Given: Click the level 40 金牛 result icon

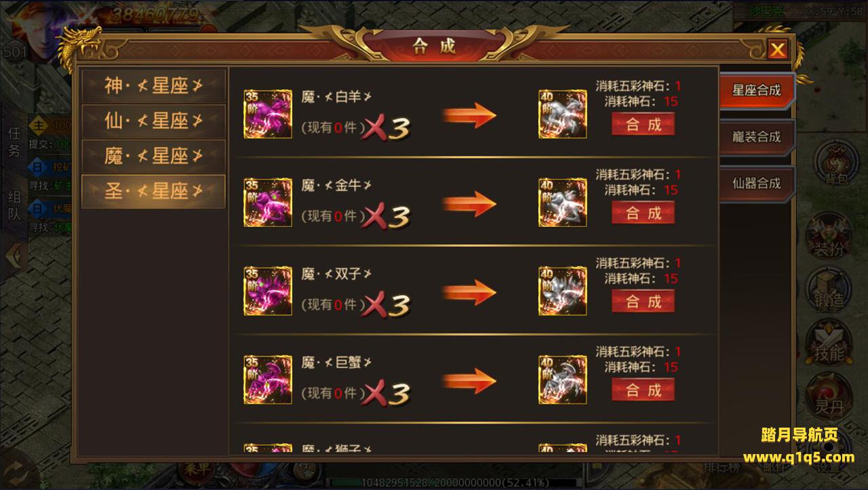Looking at the screenshot, I should pos(563,202).
